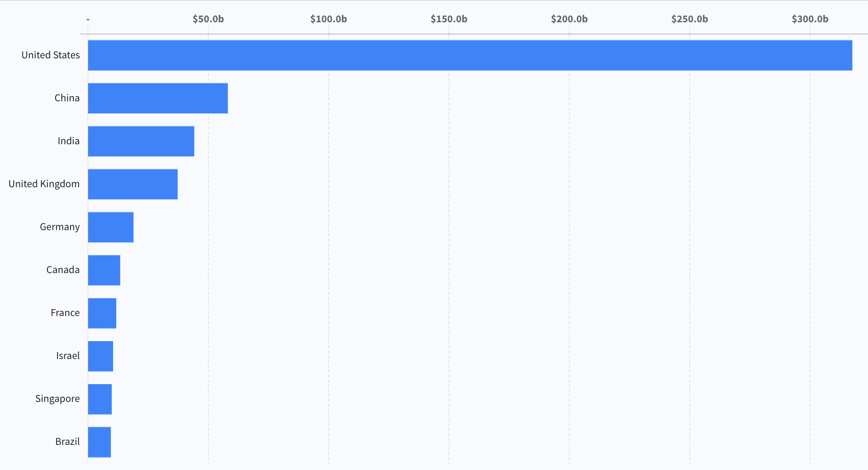Click the $200.0b axis tick label
This screenshot has width=868, height=470.
coord(569,19)
